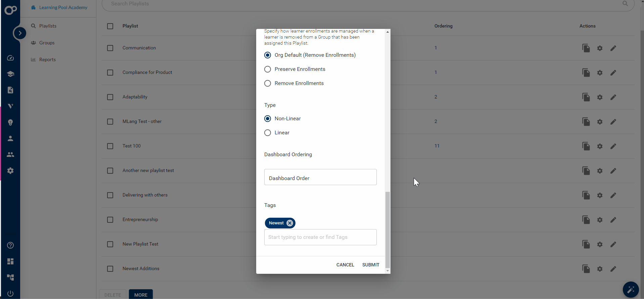This screenshot has height=299, width=644.
Task: Click the MORE button
Action: pos(141,294)
